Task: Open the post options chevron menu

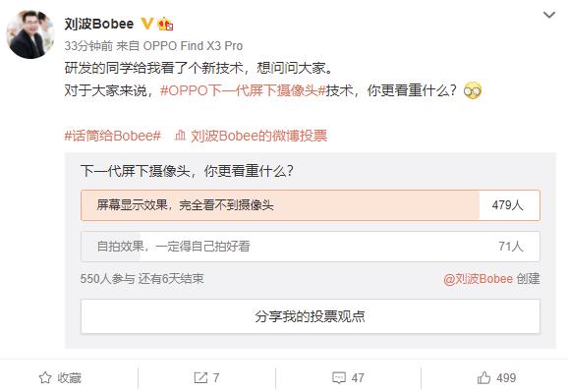Action: [x=549, y=15]
